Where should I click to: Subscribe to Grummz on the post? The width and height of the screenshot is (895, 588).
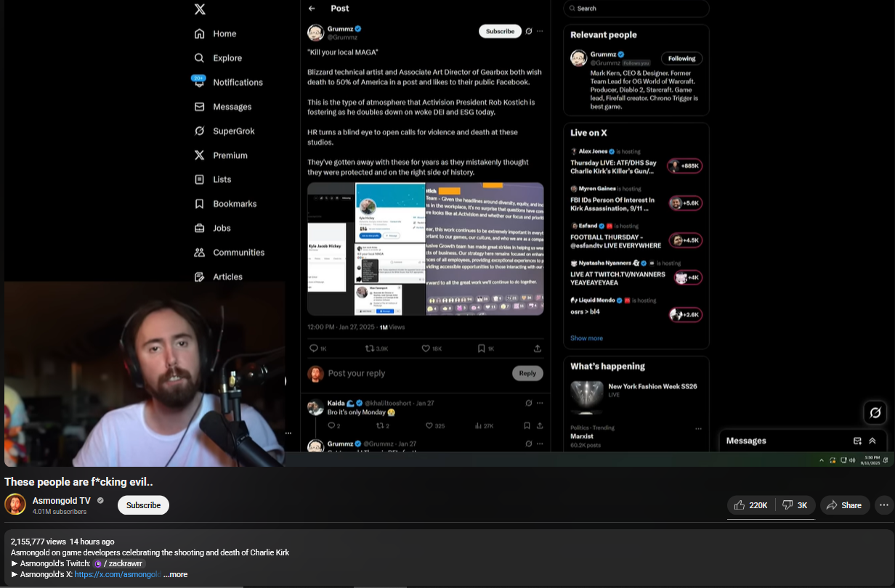click(x=500, y=31)
